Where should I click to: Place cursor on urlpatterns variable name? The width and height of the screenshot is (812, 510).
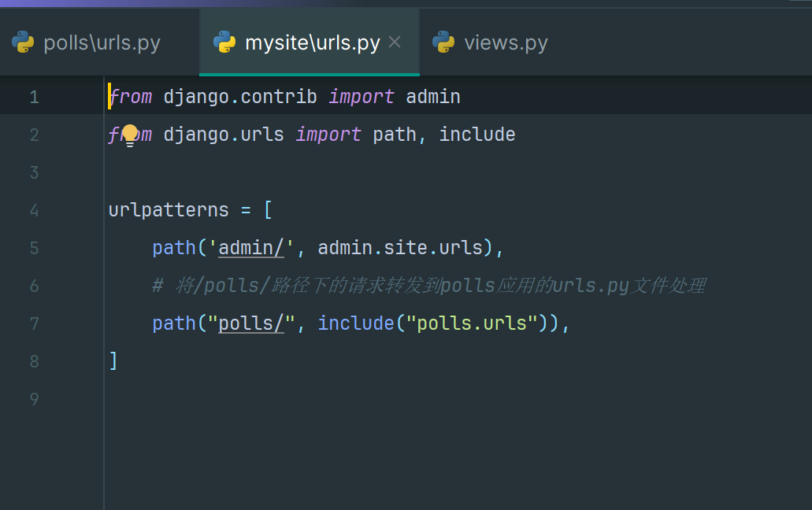click(x=169, y=210)
